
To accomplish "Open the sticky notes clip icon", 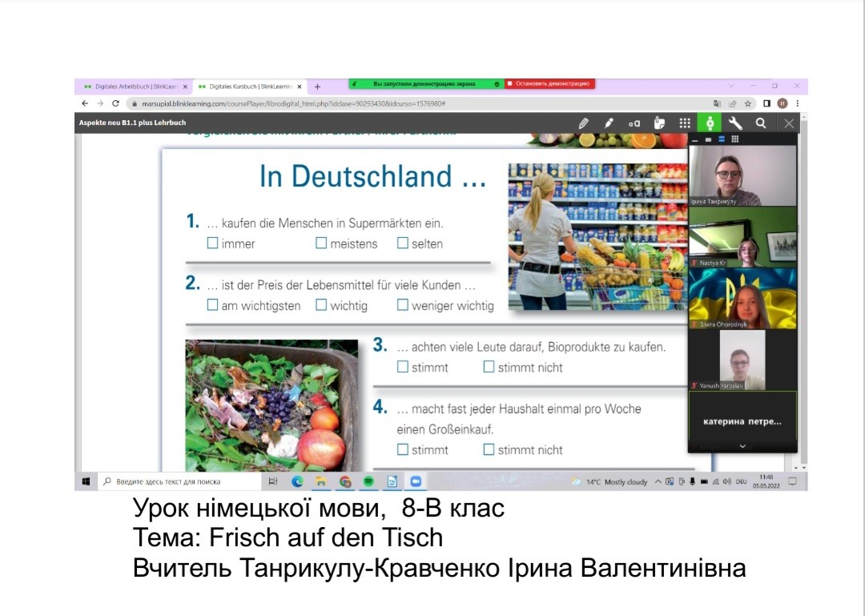I will click(x=660, y=123).
